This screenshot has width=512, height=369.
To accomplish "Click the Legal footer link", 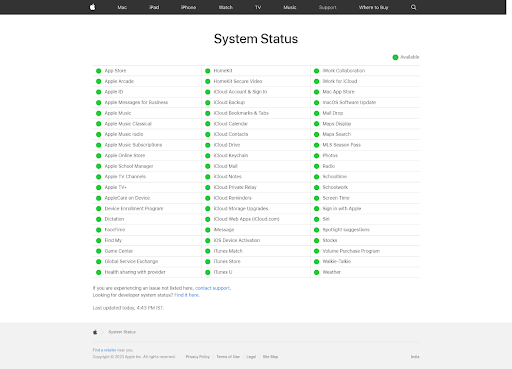I will click(x=251, y=357).
